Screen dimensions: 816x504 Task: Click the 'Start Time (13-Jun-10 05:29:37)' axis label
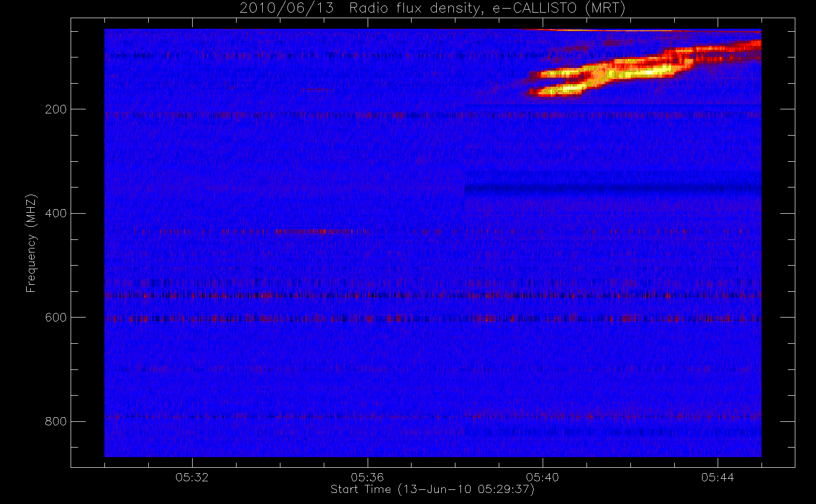point(432,489)
